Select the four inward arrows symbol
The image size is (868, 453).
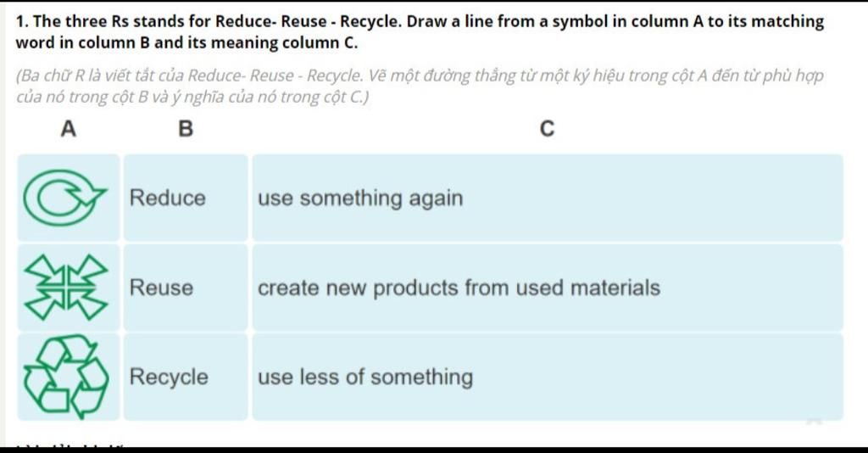point(66,288)
